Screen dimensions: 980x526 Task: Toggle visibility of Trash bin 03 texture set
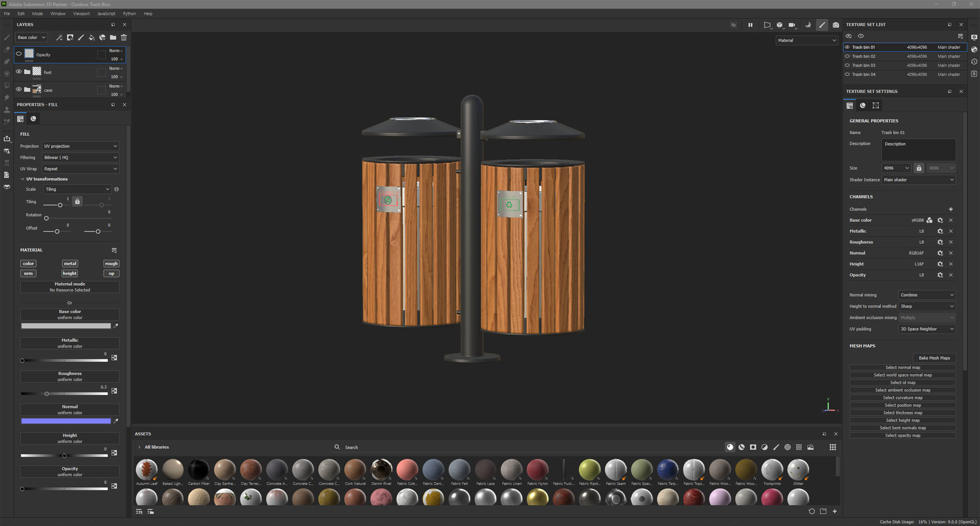tap(847, 65)
